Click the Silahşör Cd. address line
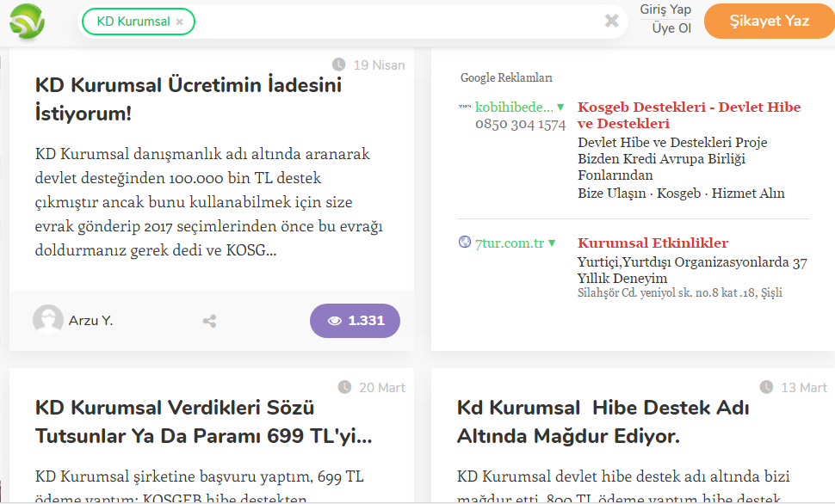835x504 pixels. (680, 292)
